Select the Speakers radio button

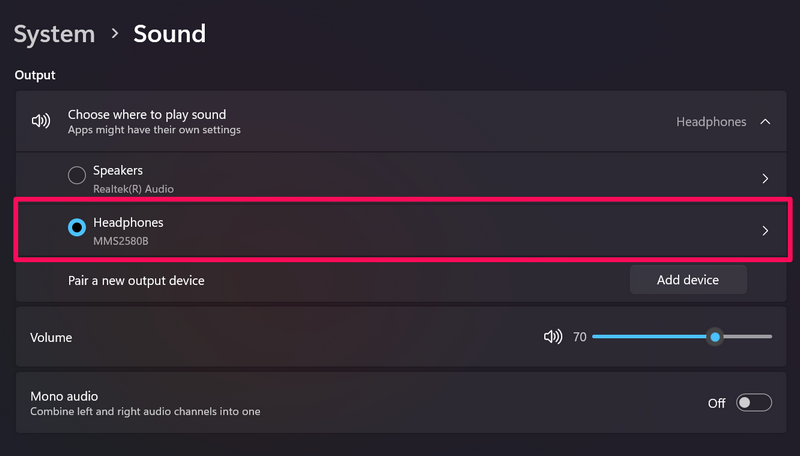pos(77,176)
